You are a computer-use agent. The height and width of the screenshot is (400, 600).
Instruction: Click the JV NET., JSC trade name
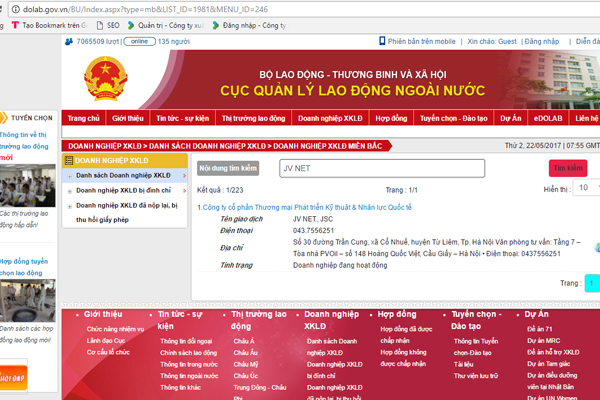[x=313, y=219]
